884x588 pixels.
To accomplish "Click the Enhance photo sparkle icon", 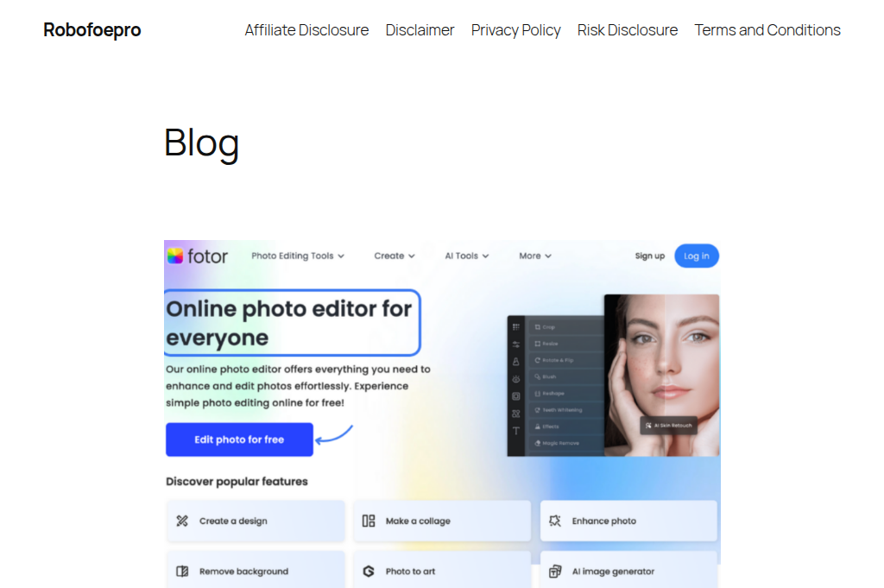I will point(555,521).
